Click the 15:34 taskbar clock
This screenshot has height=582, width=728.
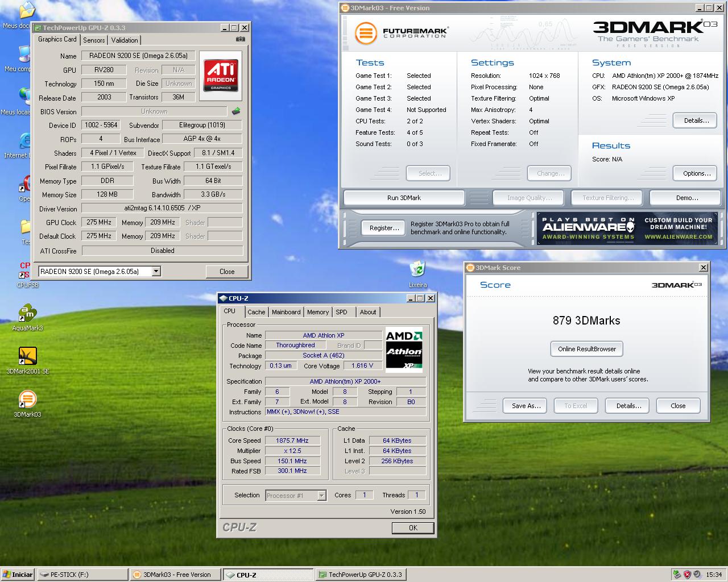pyautogui.click(x=714, y=575)
